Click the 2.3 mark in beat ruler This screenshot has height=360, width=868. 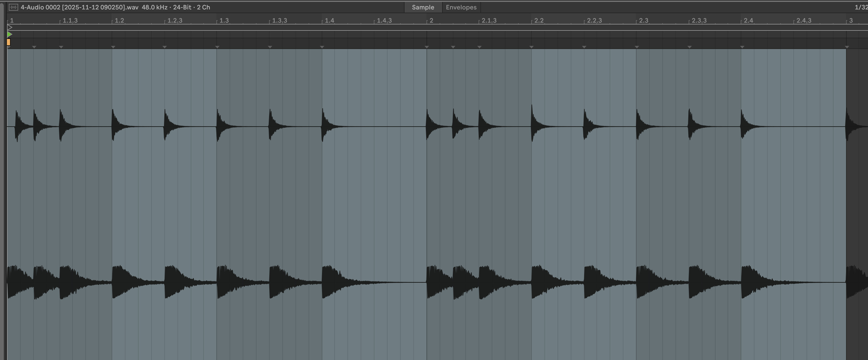coord(643,21)
